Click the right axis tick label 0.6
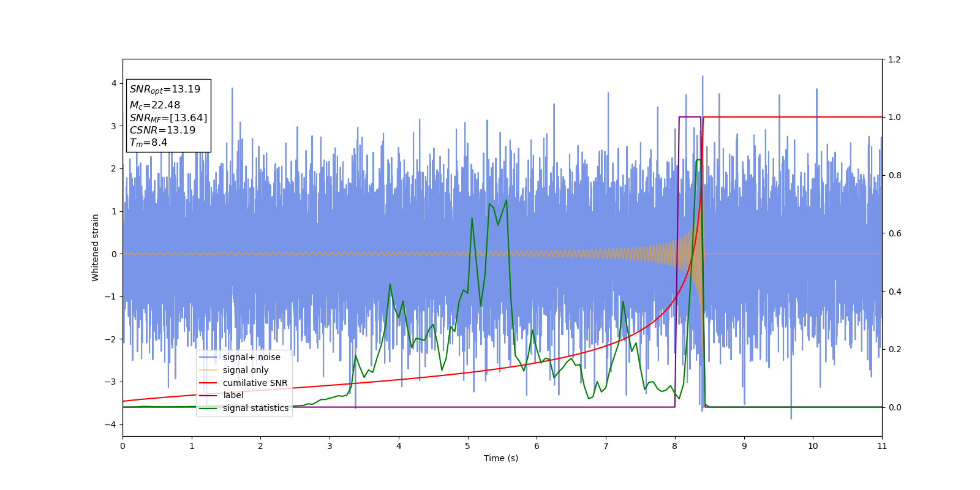 pos(894,233)
